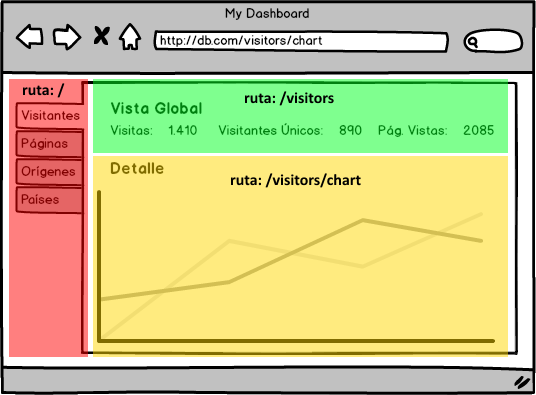
Task: Click the Visitantes Únicos label
Action: pos(271,130)
